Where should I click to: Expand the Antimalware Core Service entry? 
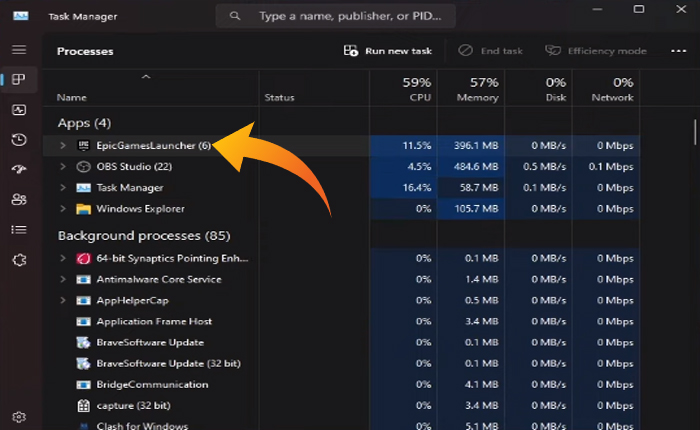(x=63, y=278)
